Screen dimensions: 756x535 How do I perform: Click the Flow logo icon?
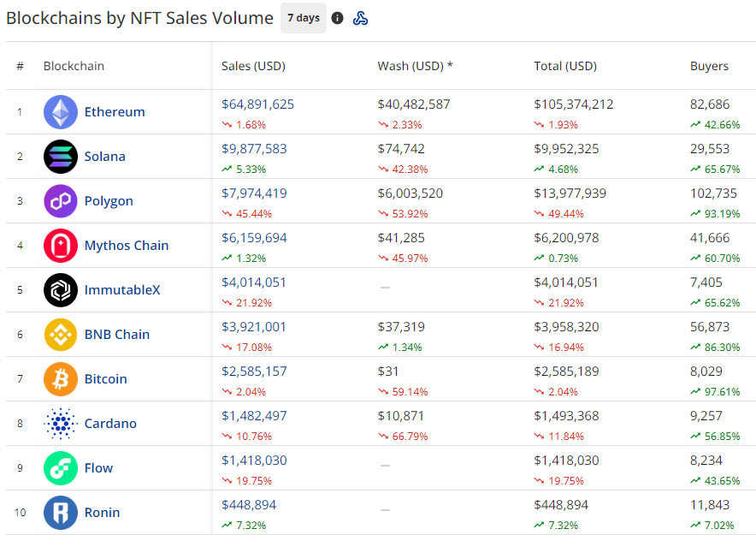coord(60,468)
